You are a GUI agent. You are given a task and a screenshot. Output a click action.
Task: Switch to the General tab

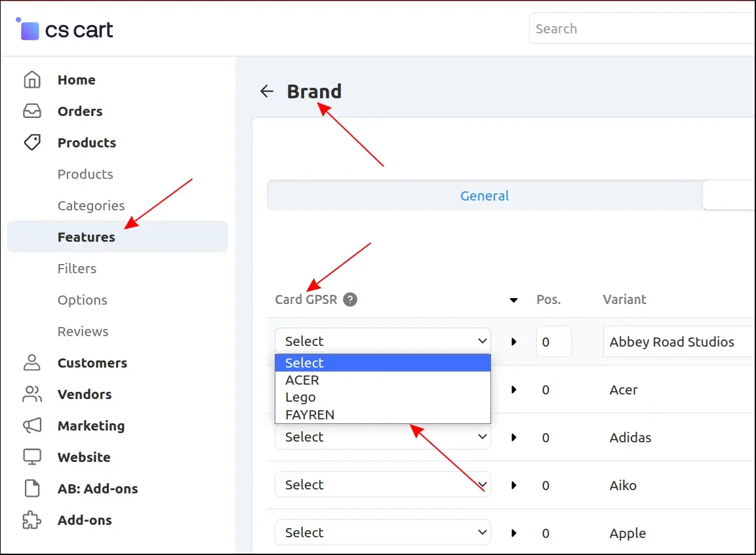pyautogui.click(x=485, y=195)
